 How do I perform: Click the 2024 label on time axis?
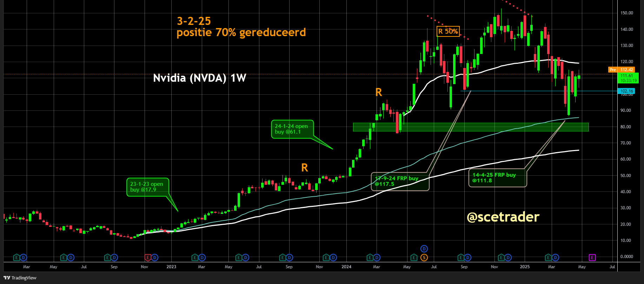[x=346, y=267]
